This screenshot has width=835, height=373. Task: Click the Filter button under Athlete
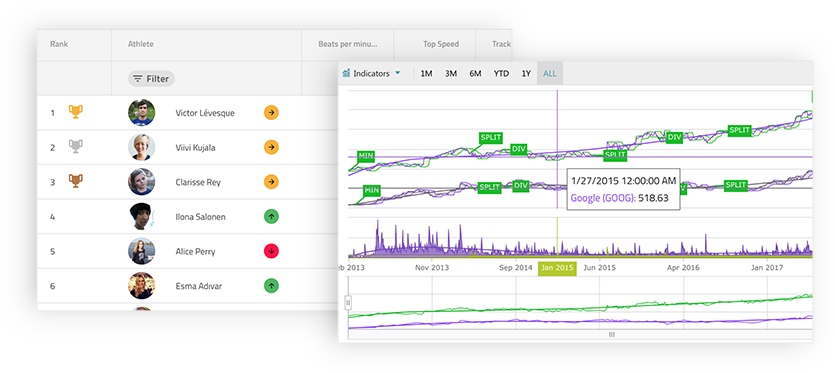151,79
